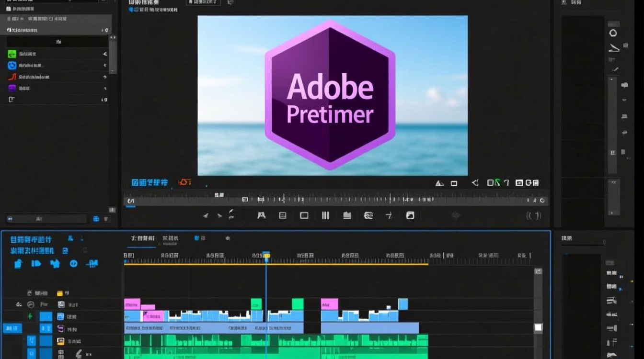The height and width of the screenshot is (359, 644).
Task: Click the white handle on the timeline vertical scrollbar
Action: click(x=538, y=327)
